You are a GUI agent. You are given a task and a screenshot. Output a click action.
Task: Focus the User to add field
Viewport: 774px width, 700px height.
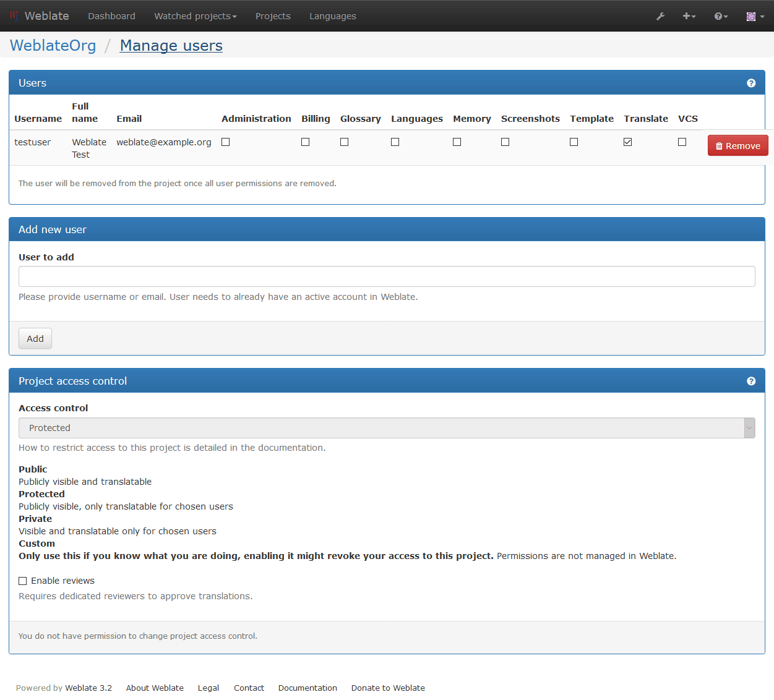pyautogui.click(x=387, y=276)
